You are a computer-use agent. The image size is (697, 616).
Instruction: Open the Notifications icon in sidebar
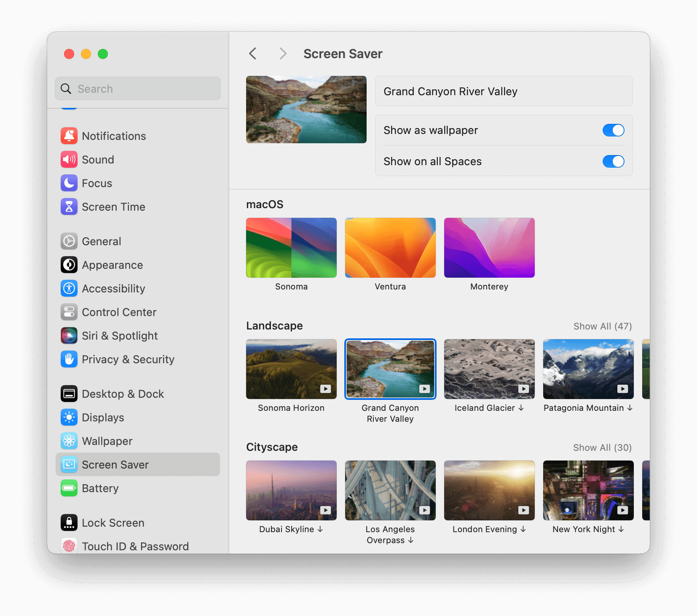pos(69,136)
